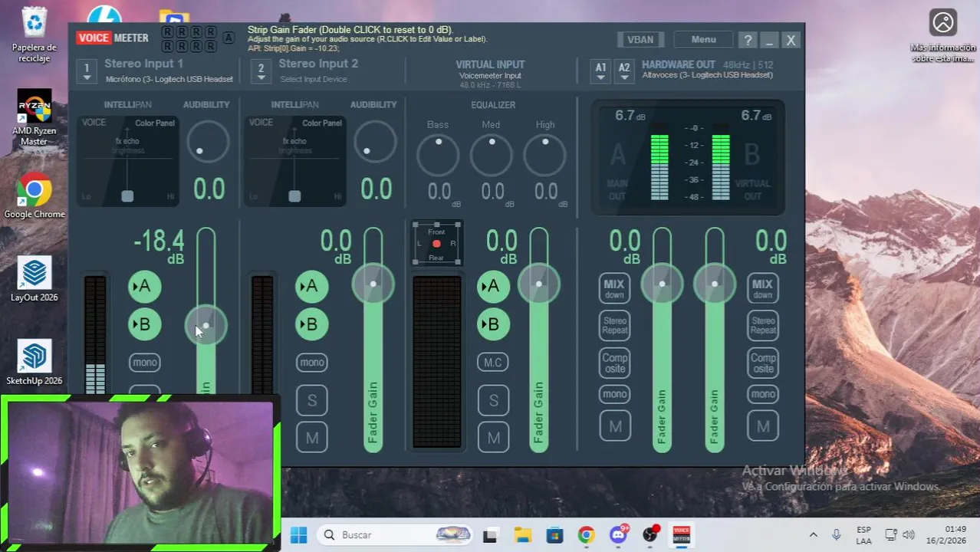This screenshot has width=980, height=552.
Task: Mute bus A output
Action: coord(615,426)
